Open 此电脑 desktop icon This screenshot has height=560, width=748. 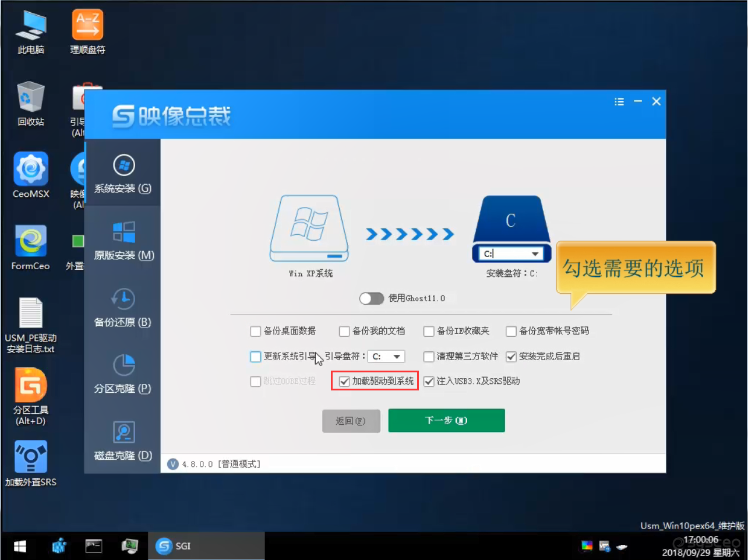click(x=31, y=32)
